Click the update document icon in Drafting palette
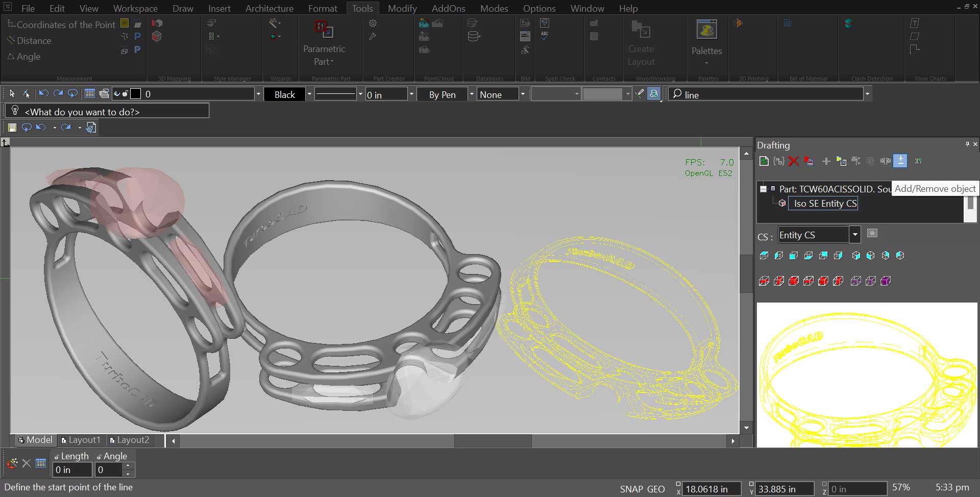The width and height of the screenshot is (980, 497). pyautogui.click(x=764, y=161)
